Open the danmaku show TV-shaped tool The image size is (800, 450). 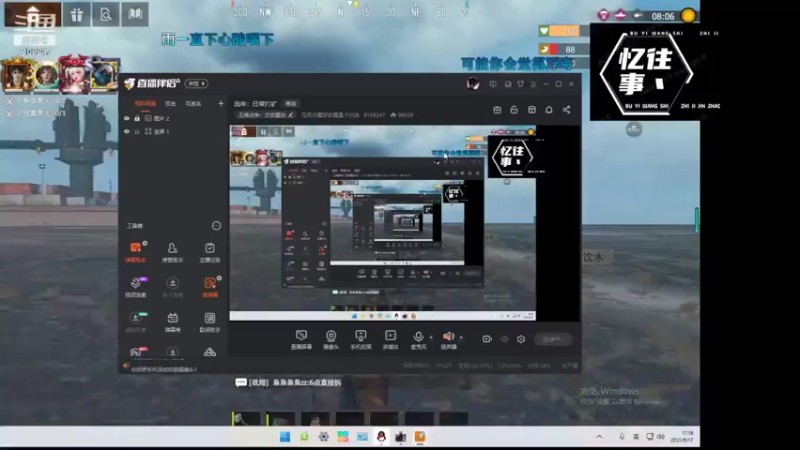click(x=172, y=321)
